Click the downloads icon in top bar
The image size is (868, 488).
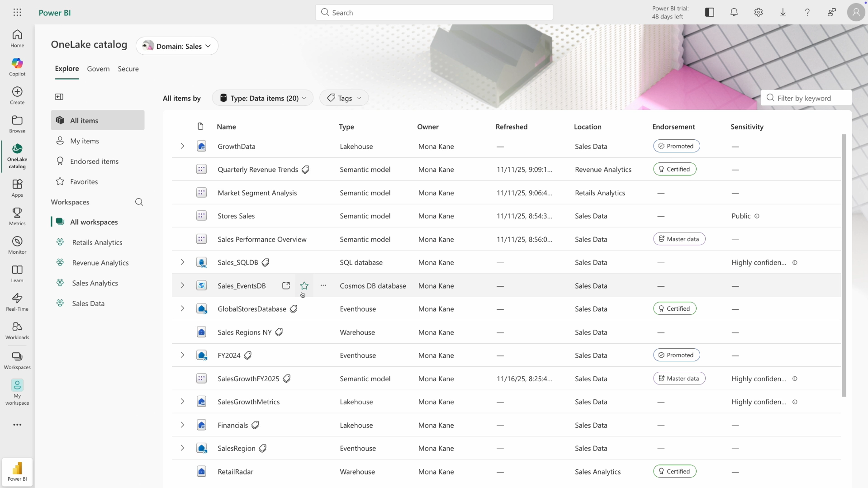click(x=783, y=12)
